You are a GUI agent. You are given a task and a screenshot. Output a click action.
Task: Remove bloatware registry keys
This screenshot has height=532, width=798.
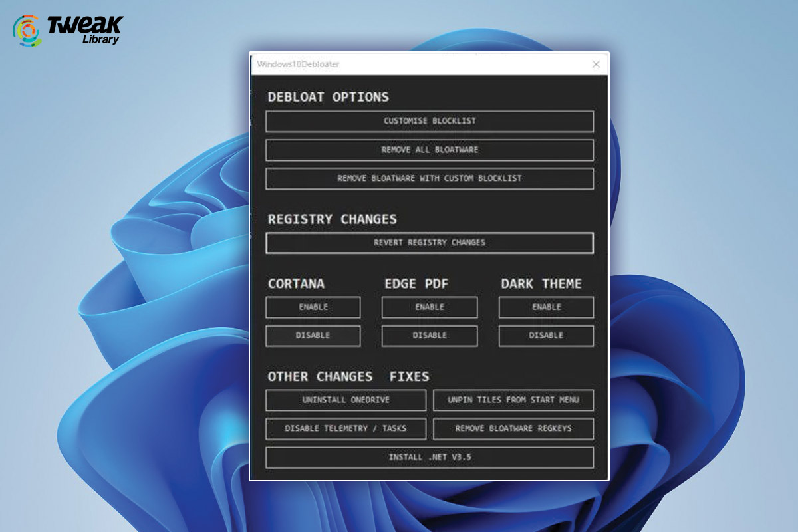(x=513, y=428)
